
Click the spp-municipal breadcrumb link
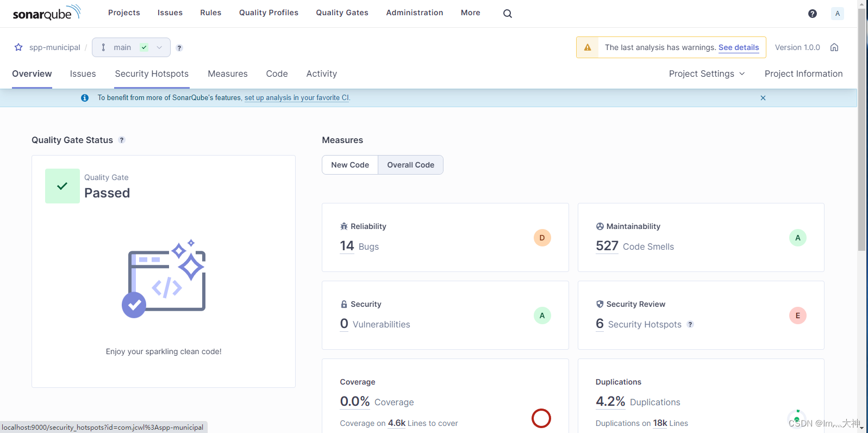pyautogui.click(x=55, y=47)
